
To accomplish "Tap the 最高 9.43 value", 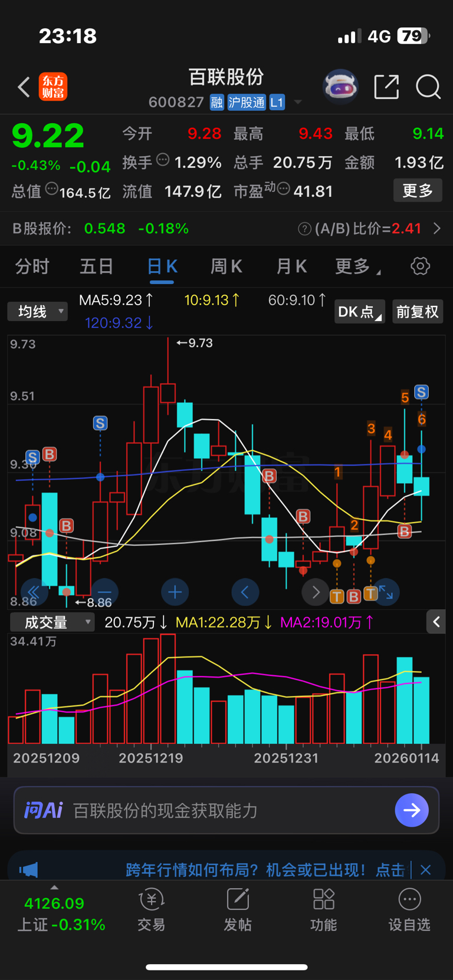I will click(316, 134).
